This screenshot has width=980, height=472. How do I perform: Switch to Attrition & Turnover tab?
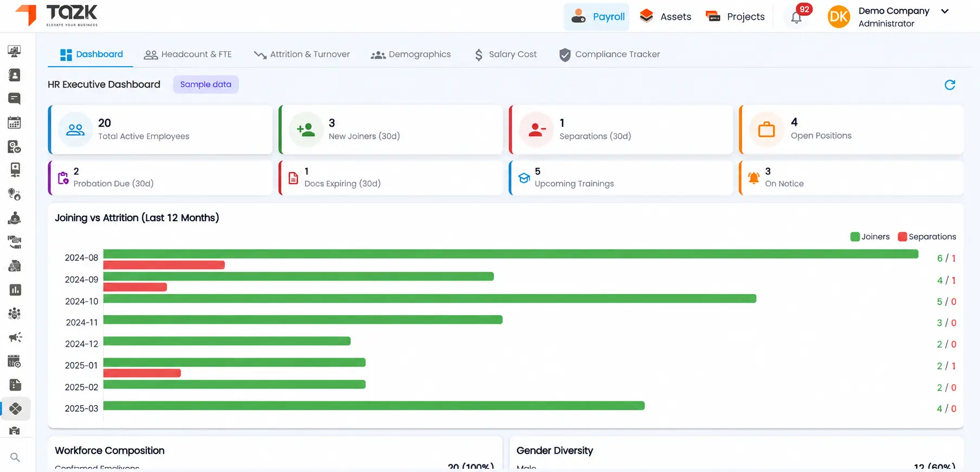point(302,54)
